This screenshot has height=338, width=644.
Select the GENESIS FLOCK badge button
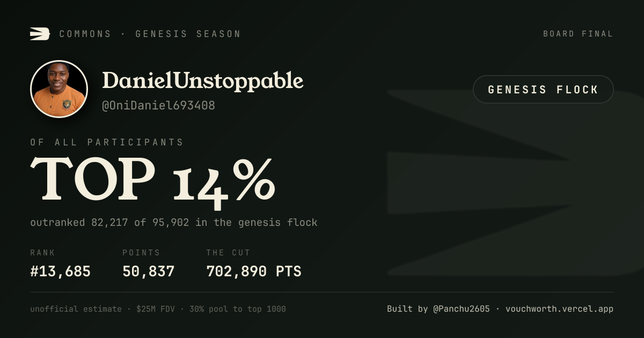543,90
